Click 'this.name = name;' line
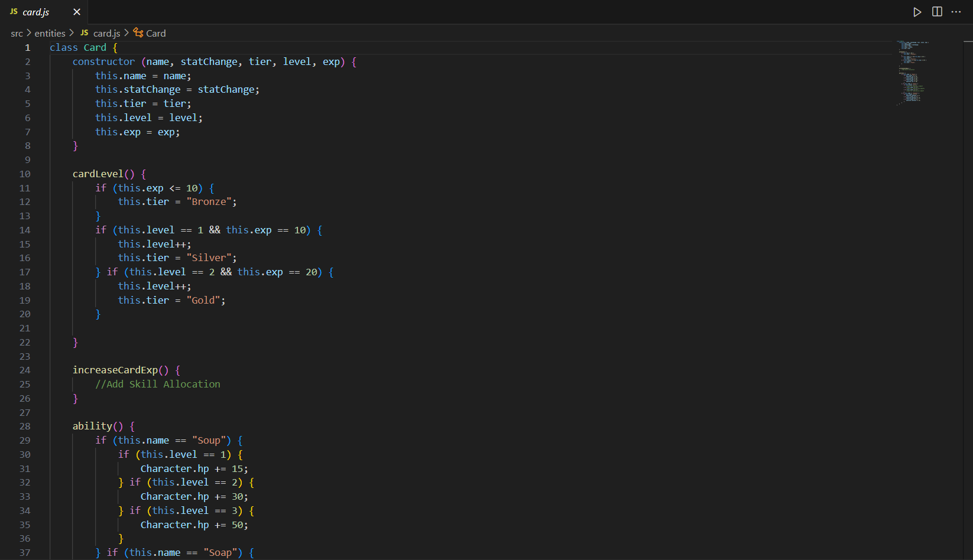This screenshot has height=560, width=973. pos(143,76)
